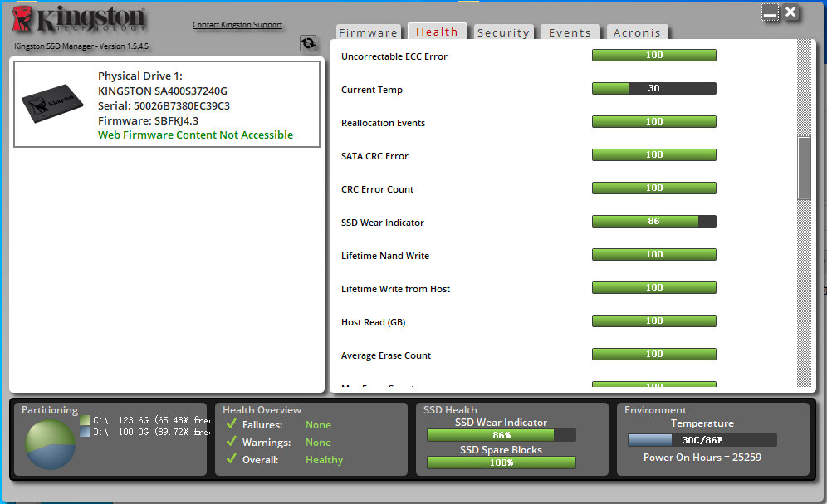Click the SSD Wear Indicator 86 bar in list

[x=654, y=222]
